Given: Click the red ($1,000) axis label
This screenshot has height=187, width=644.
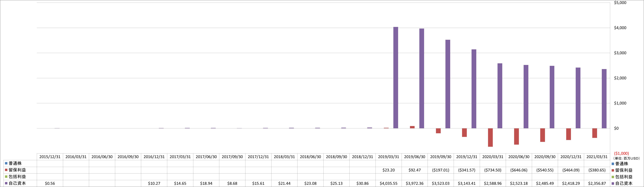Looking at the screenshot, I should tap(622, 154).
